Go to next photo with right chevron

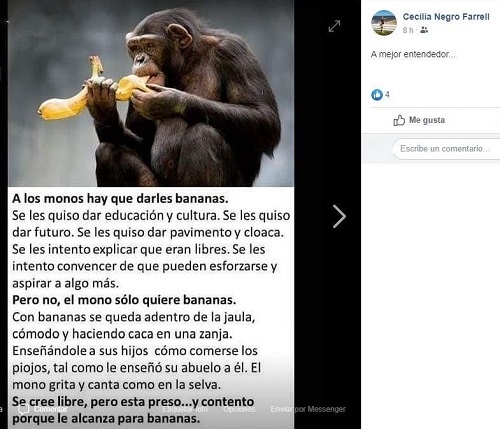pyautogui.click(x=339, y=216)
